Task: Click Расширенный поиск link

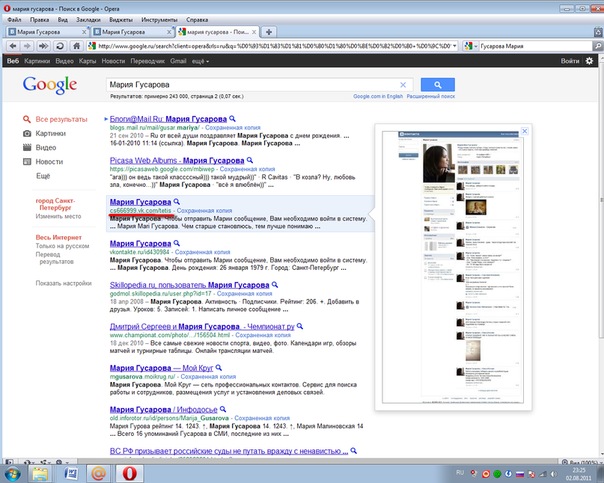Action: [431, 96]
